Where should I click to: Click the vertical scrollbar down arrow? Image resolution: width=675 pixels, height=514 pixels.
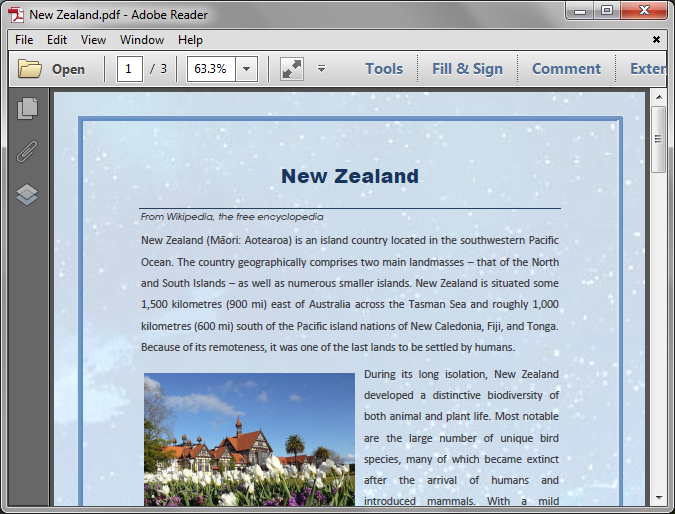click(x=658, y=497)
